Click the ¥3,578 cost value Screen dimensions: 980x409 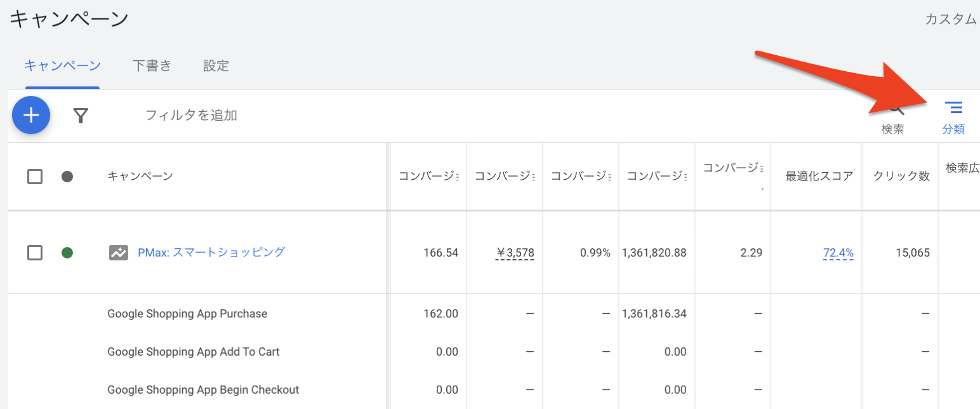[515, 253]
